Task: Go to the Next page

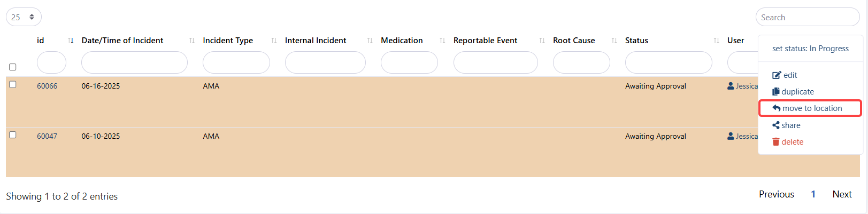Action: click(x=842, y=194)
